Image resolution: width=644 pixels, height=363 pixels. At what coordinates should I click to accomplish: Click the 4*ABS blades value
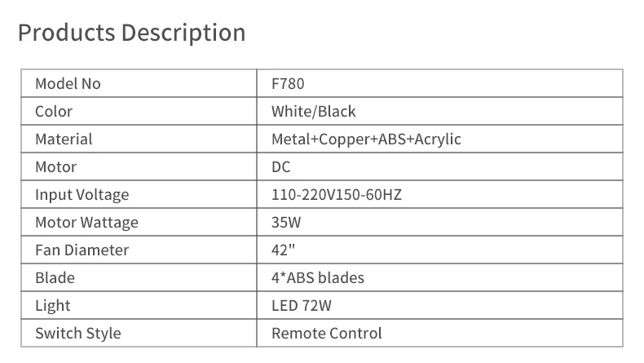318,278
